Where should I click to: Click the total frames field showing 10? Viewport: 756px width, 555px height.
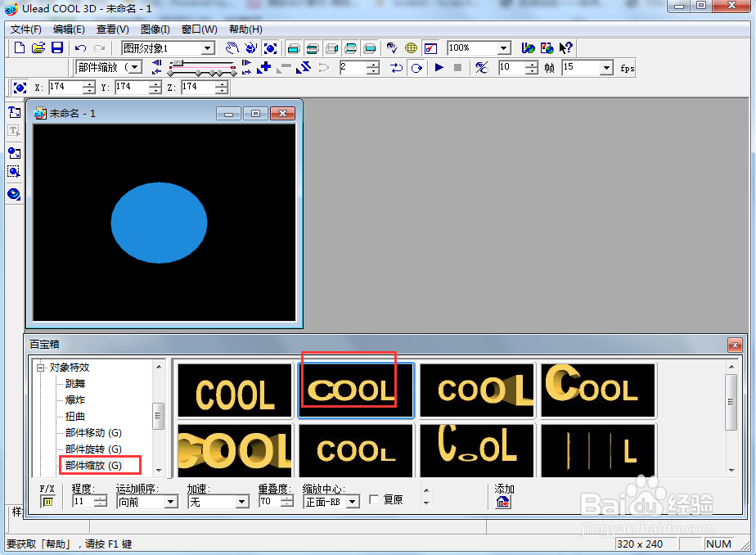point(512,67)
